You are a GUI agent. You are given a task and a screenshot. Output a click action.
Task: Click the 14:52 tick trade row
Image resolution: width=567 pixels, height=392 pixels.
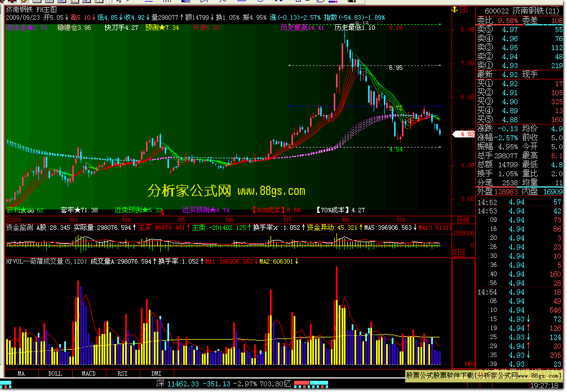pos(520,202)
